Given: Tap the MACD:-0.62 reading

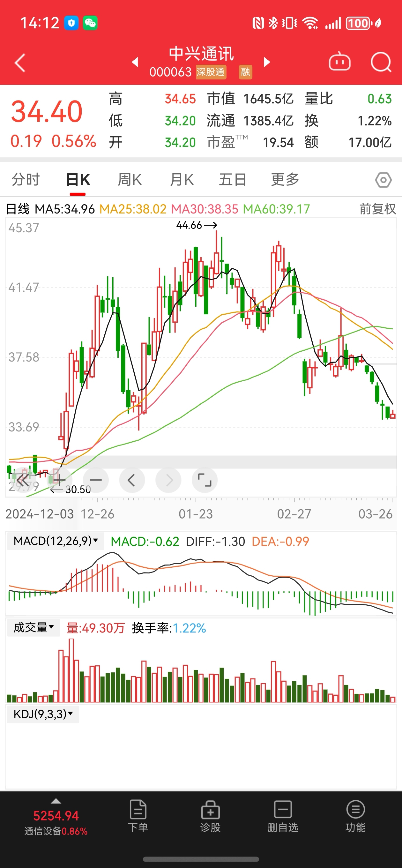Looking at the screenshot, I should pos(145,542).
